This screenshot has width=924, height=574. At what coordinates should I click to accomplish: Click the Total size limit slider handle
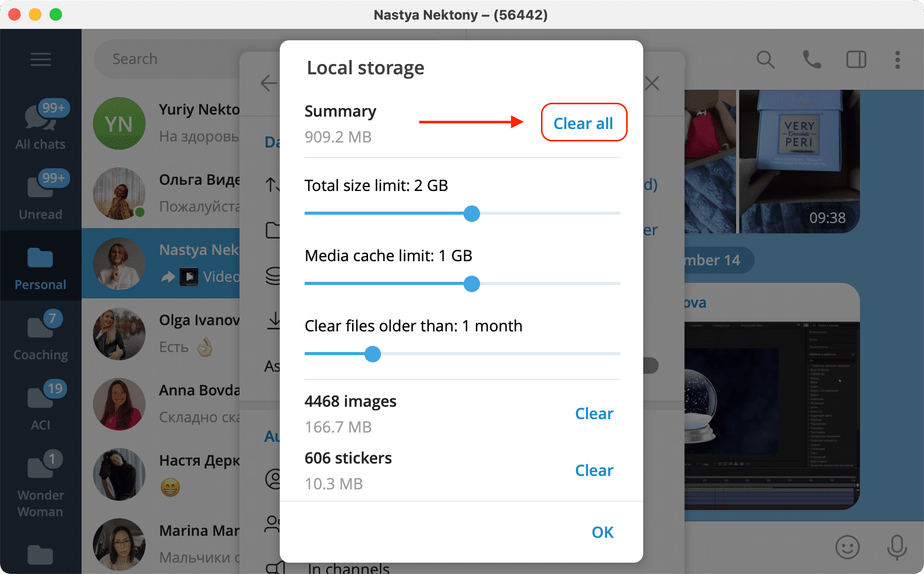tap(471, 213)
